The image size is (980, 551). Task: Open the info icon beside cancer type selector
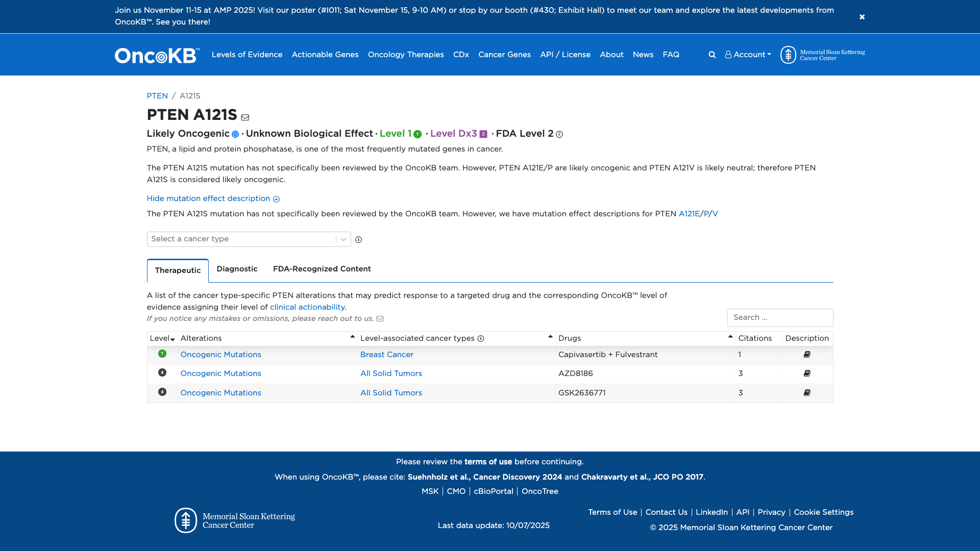click(359, 240)
